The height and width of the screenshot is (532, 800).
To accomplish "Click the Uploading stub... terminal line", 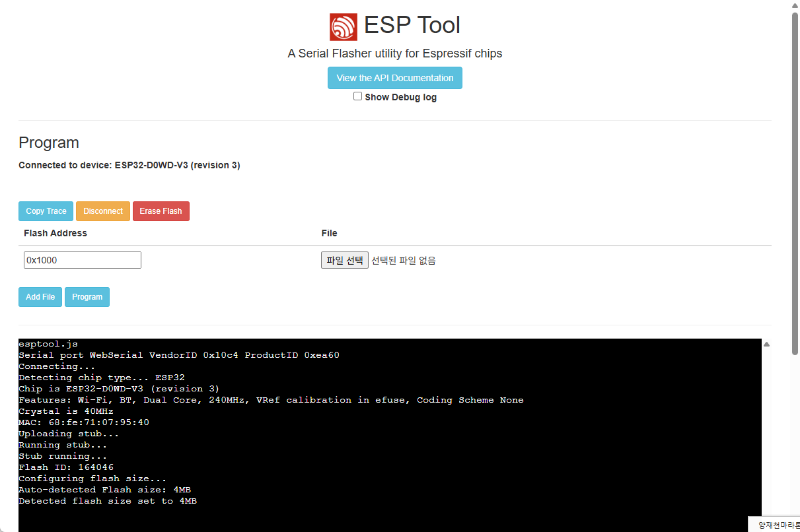I will tap(69, 434).
